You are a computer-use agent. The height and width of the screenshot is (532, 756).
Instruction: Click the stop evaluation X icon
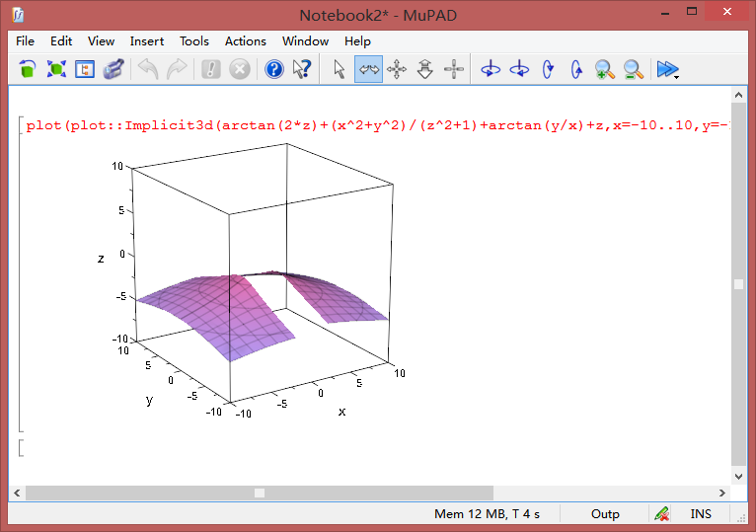(240, 69)
